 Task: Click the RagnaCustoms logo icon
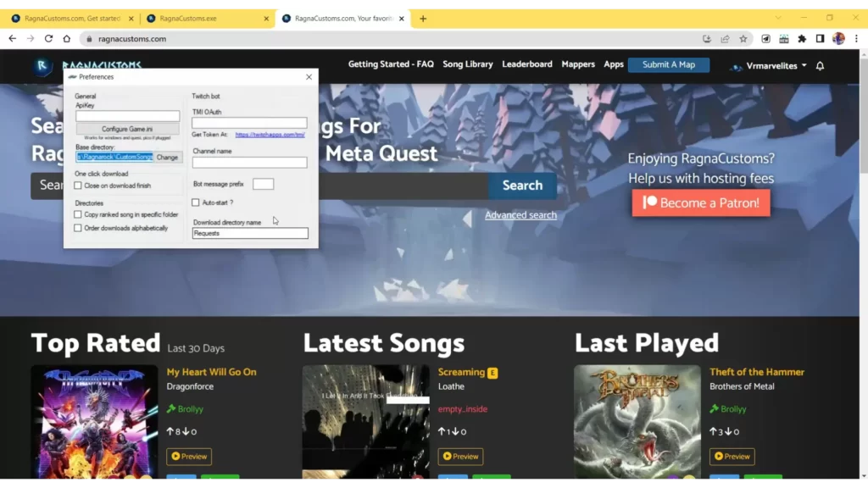coord(42,66)
